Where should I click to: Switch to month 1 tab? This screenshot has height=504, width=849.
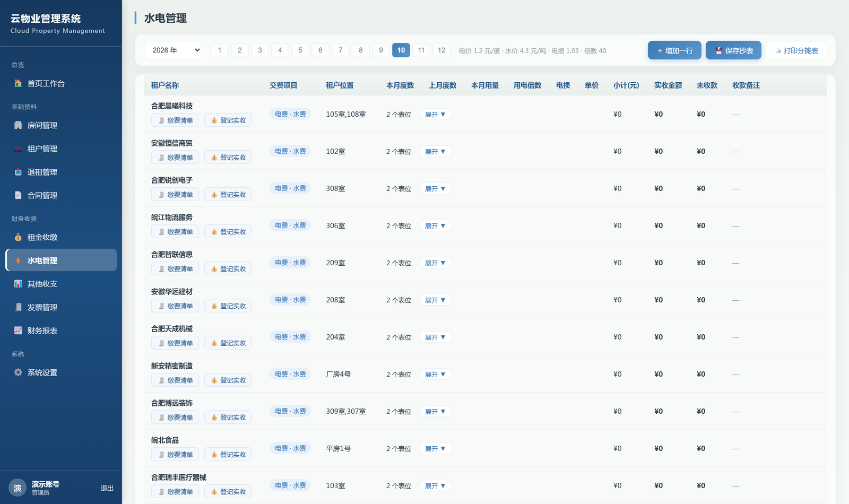pyautogui.click(x=220, y=50)
